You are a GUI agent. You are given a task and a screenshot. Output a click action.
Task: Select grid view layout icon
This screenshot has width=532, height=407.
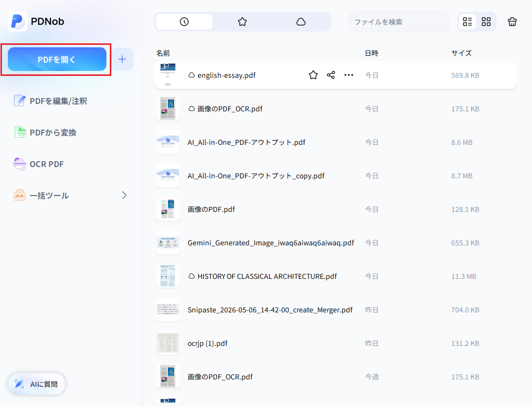tap(486, 22)
